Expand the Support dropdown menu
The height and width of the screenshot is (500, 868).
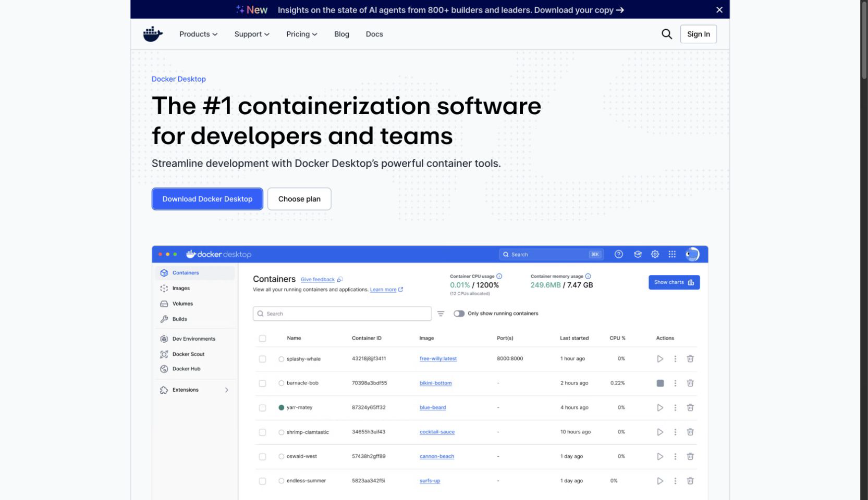252,34
